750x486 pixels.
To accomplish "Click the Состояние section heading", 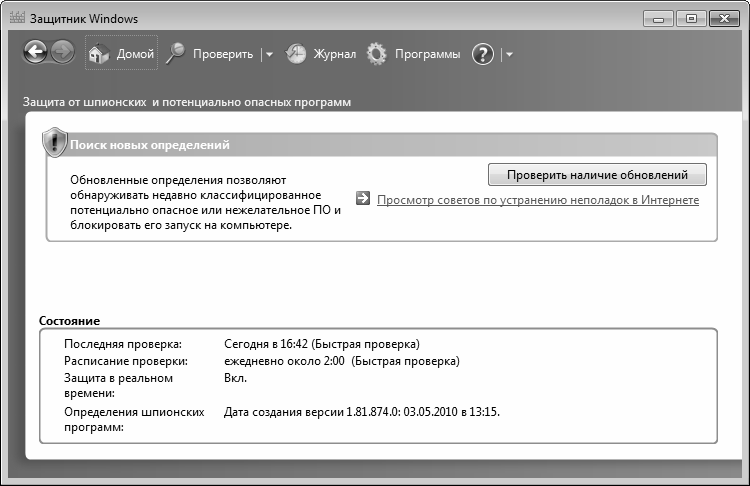I will click(x=69, y=321).
